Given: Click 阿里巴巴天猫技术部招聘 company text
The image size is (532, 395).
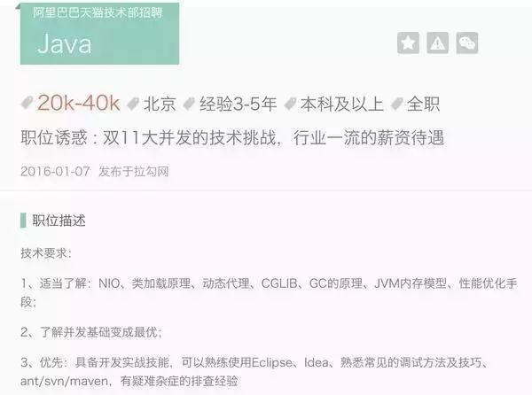Looking at the screenshot, I should coord(98,12).
